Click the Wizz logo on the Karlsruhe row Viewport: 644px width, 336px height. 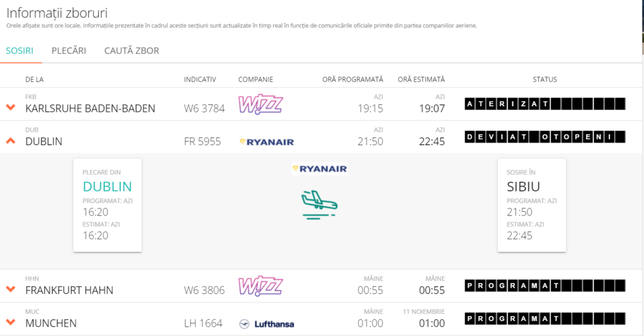260,104
